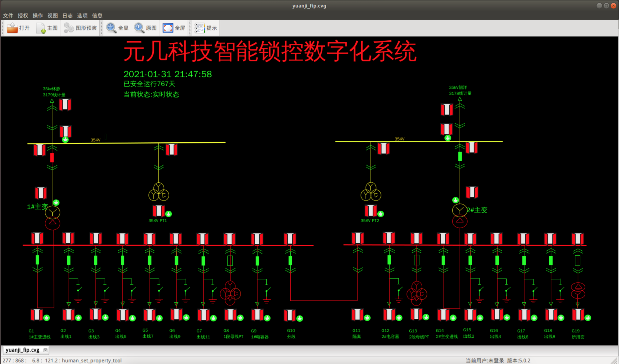Viewport: 619px width, 364px height.
Task: Toggle the G10 分段 green breaker
Action: coord(290,260)
